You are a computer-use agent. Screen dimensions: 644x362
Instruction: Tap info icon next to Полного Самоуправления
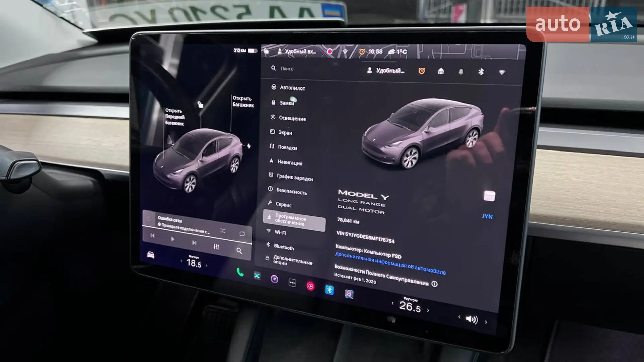tap(435, 284)
